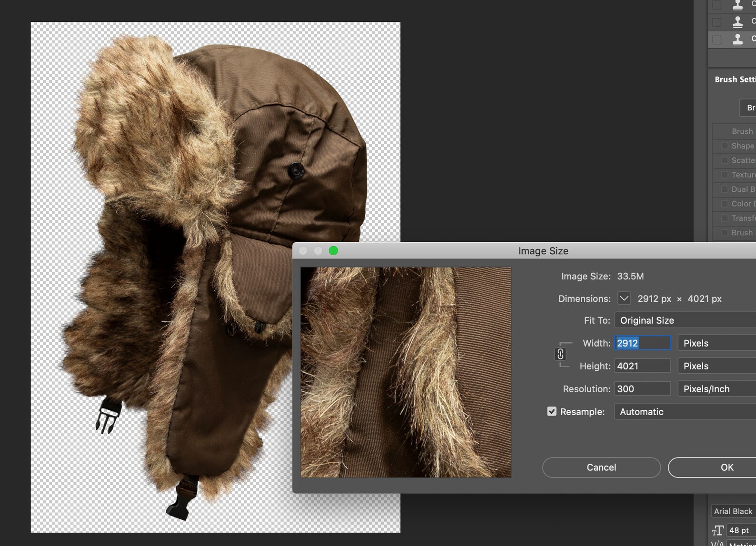Open the Resolution Pixels/Inch dropdown
This screenshot has height=546, width=756.
(x=717, y=389)
